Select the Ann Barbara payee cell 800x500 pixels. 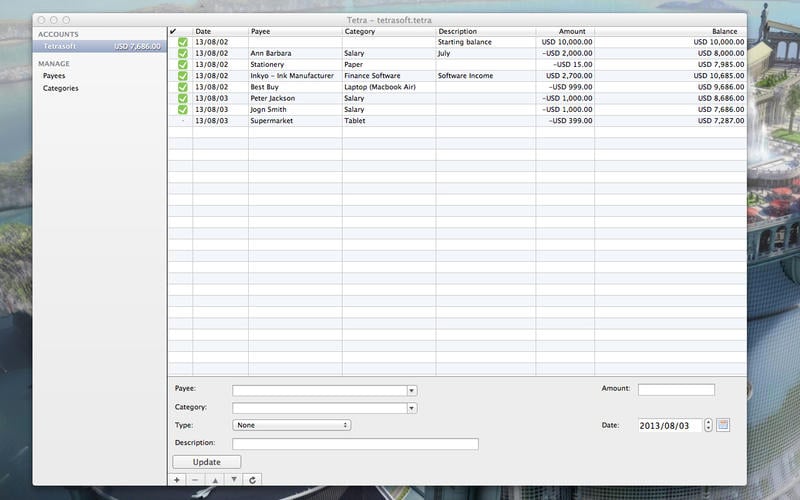click(x=295, y=54)
